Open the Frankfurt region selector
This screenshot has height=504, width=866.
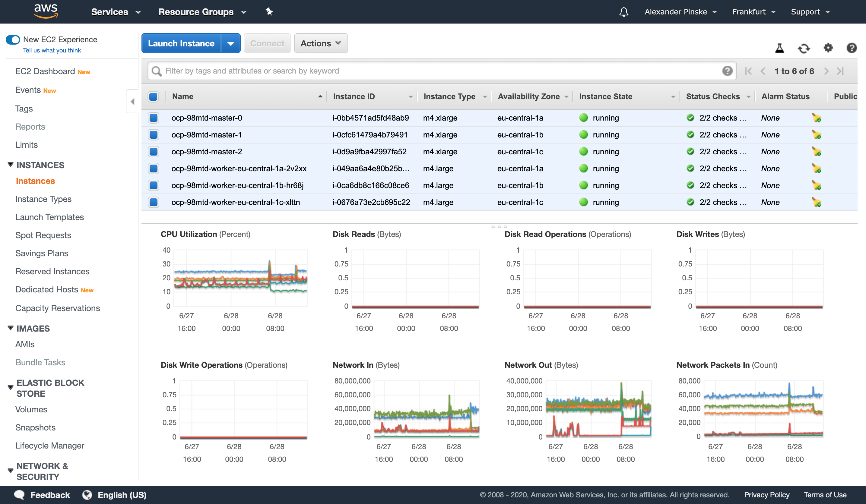click(753, 12)
